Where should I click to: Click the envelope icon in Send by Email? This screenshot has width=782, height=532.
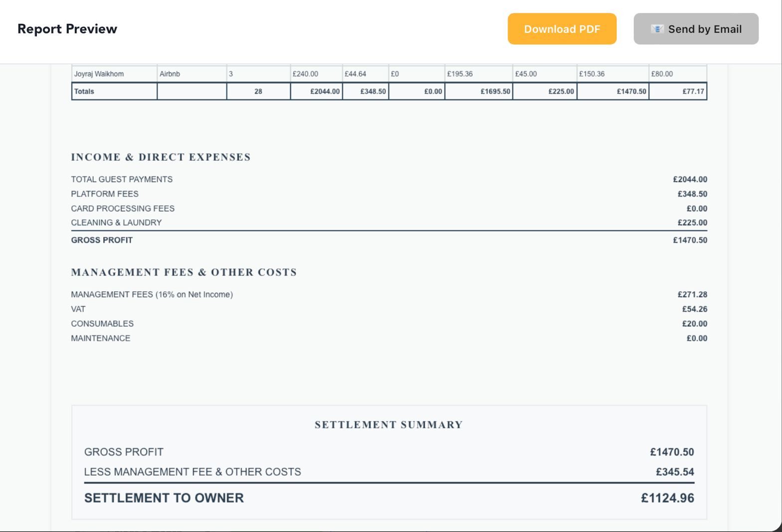tap(657, 29)
